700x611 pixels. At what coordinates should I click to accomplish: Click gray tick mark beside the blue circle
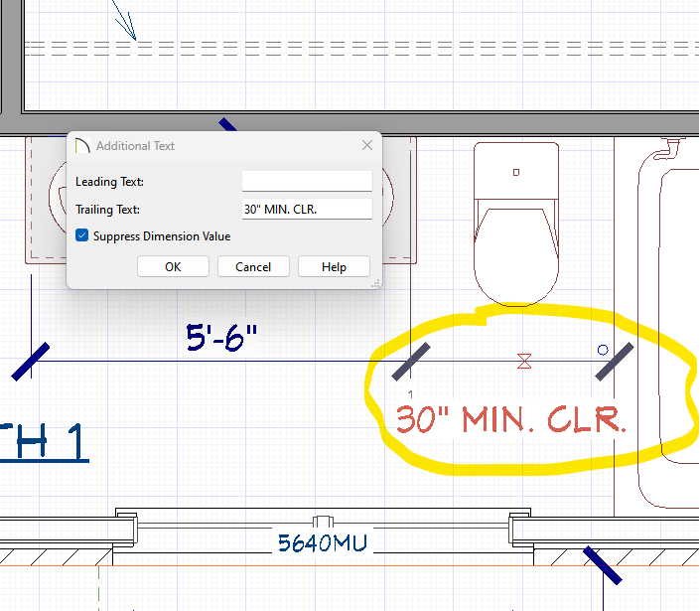614,363
